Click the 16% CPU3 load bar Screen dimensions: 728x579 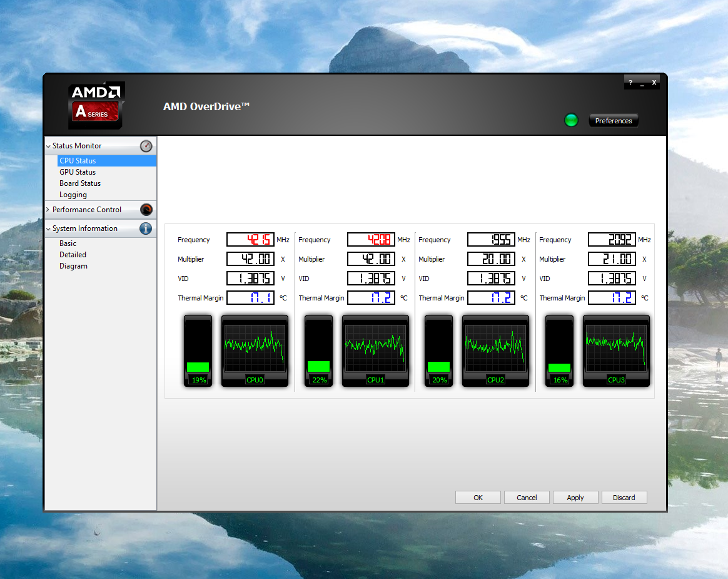pos(560,351)
